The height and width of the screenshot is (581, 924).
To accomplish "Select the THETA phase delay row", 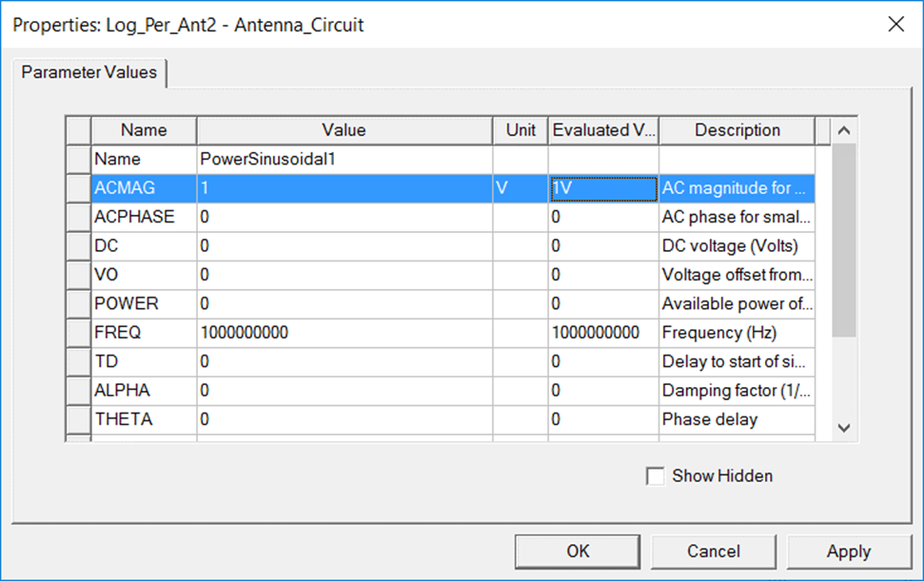I will [x=143, y=418].
